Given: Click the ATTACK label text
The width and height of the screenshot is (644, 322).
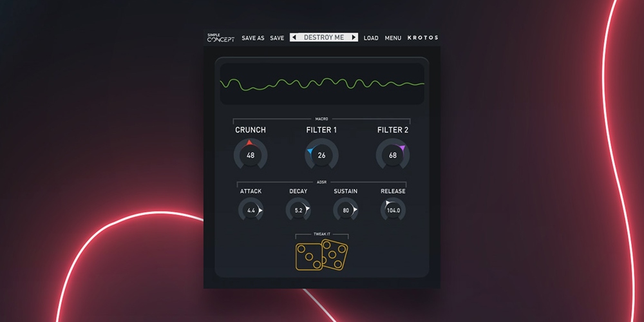Looking at the screenshot, I should pos(251,191).
